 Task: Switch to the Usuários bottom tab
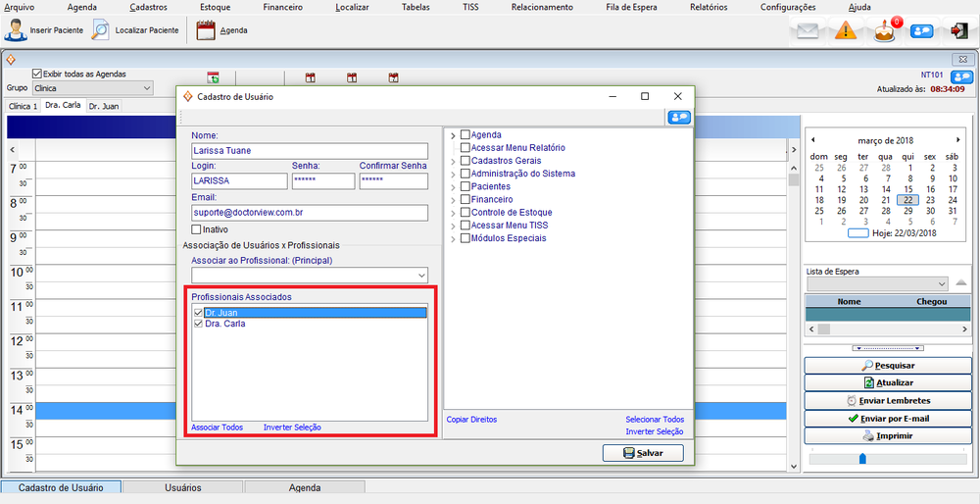pyautogui.click(x=181, y=487)
